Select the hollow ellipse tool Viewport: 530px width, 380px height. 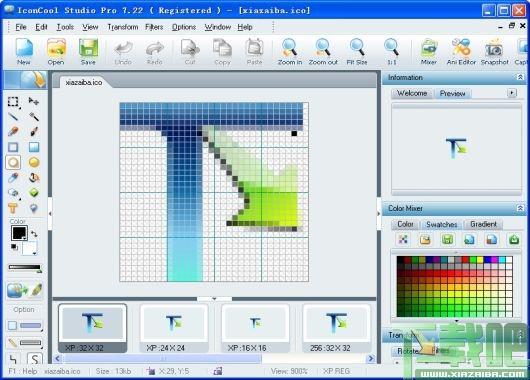(x=13, y=163)
